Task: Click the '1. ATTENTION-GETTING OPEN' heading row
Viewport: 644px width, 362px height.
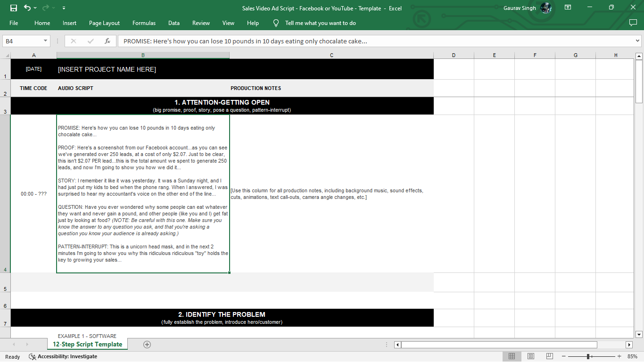Action: [222, 106]
